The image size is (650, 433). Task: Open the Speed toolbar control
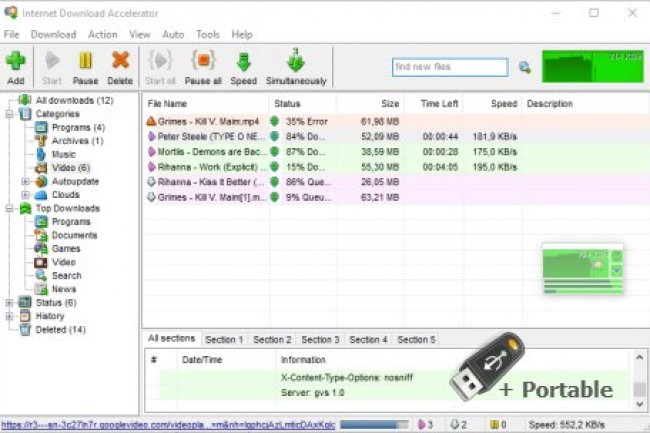[x=243, y=67]
